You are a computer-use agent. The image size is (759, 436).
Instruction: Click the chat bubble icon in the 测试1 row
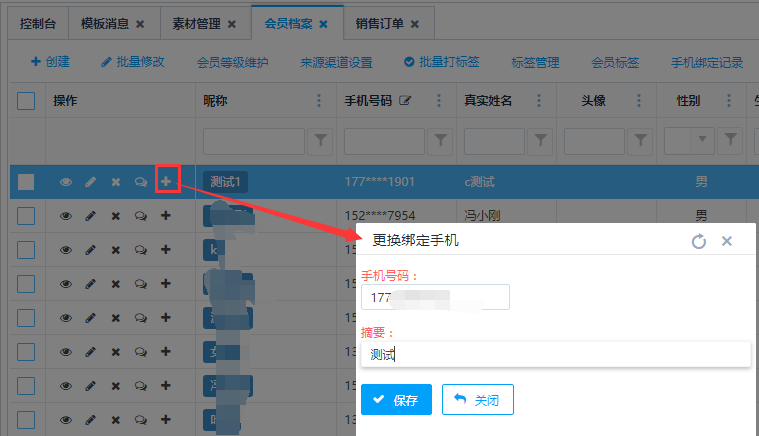coord(141,182)
